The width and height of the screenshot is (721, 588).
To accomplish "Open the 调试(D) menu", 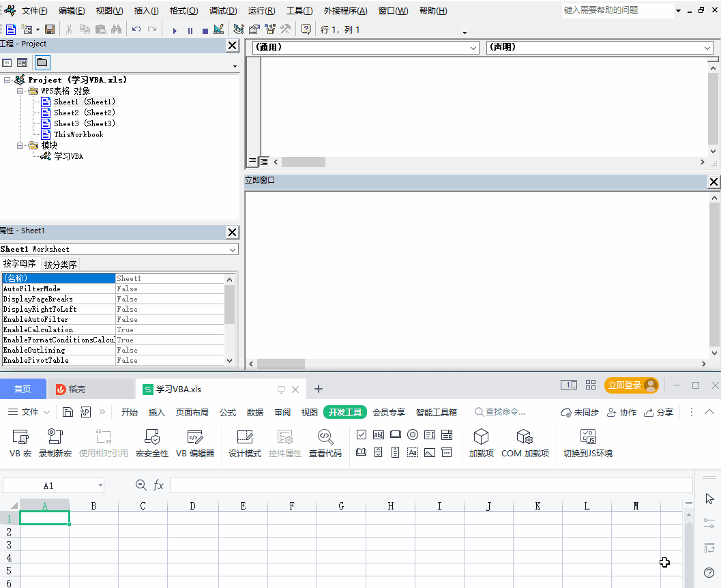I will point(223,11).
